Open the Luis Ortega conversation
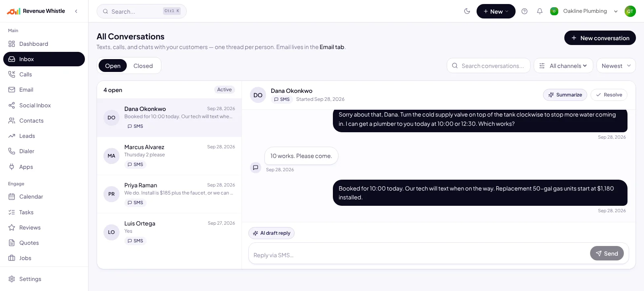 (x=169, y=232)
